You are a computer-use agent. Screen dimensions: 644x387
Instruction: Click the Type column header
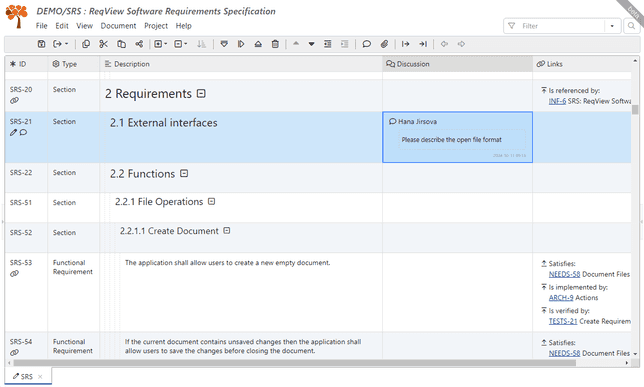pos(74,64)
